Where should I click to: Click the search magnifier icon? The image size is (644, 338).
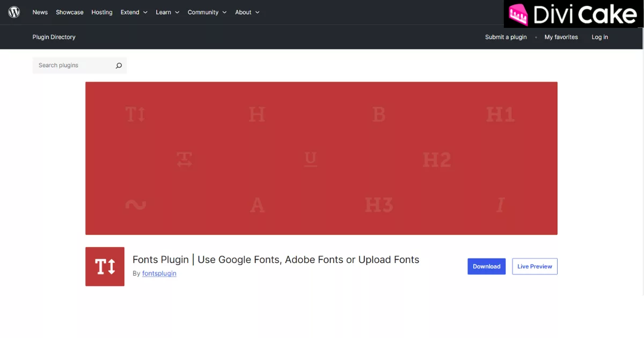[x=119, y=65]
